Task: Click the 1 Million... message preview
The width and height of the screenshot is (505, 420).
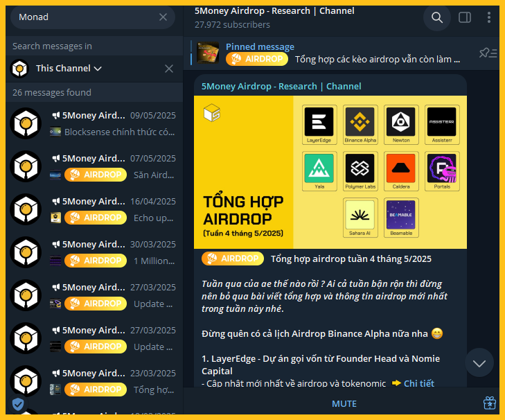Action: [x=154, y=261]
